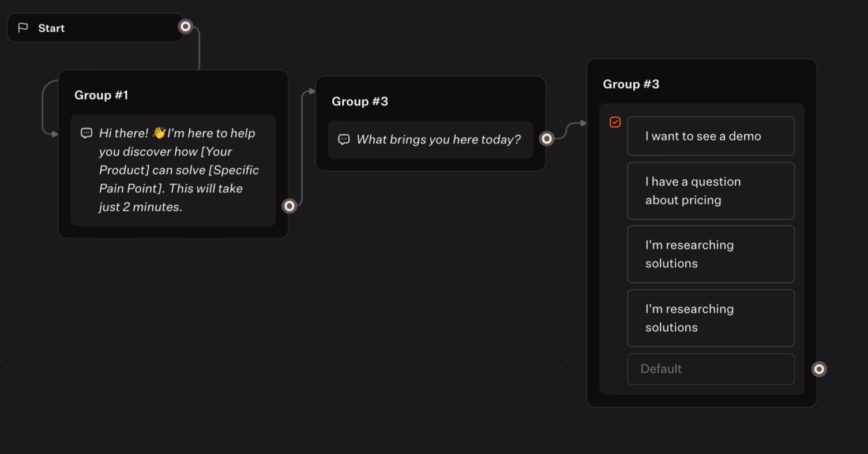The image size is (868, 454).
Task: Open the 'Hi there!' greeting text bubble
Action: [179, 171]
